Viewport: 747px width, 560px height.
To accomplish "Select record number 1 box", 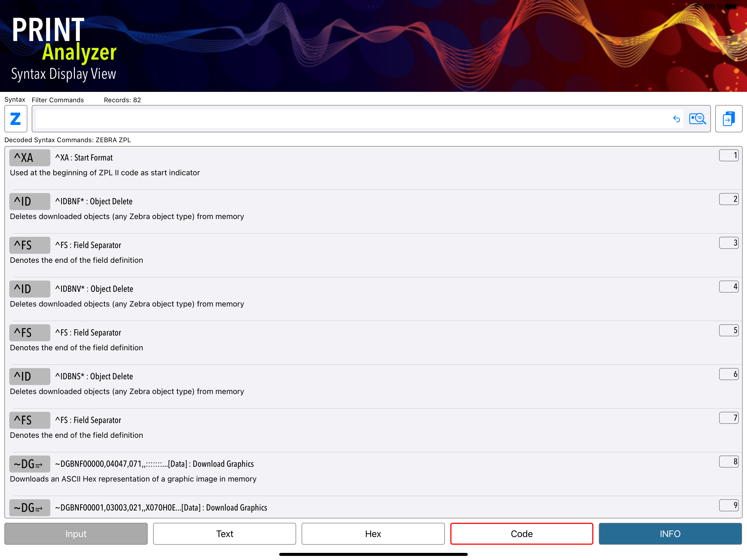I will [x=728, y=155].
